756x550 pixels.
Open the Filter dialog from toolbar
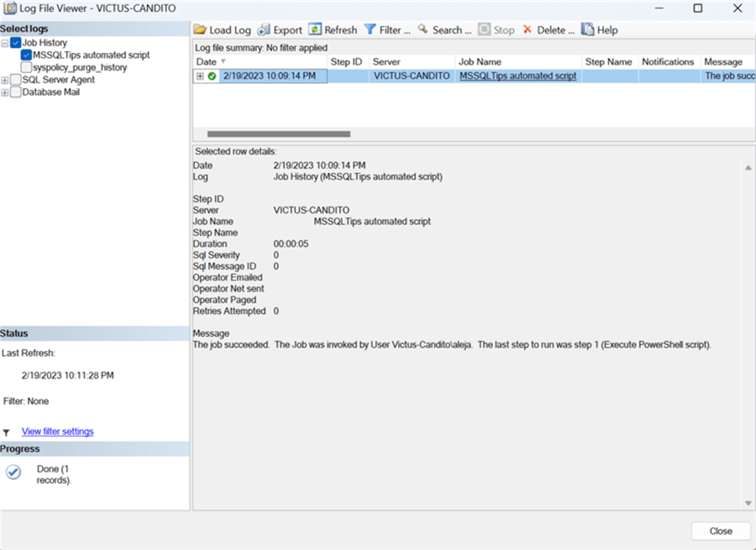tap(387, 30)
